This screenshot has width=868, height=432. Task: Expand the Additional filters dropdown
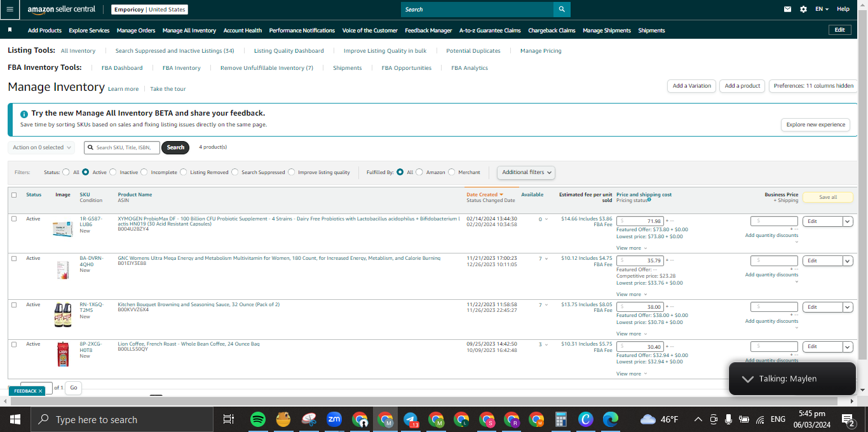click(526, 172)
